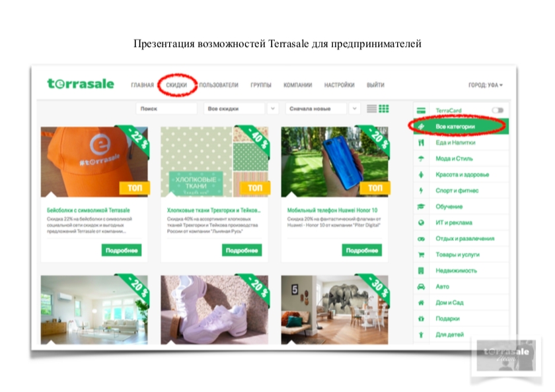The width and height of the screenshot is (555, 392).
Task: Click Подробнее under Huawei Honor 10
Action: pyautogui.click(x=362, y=250)
